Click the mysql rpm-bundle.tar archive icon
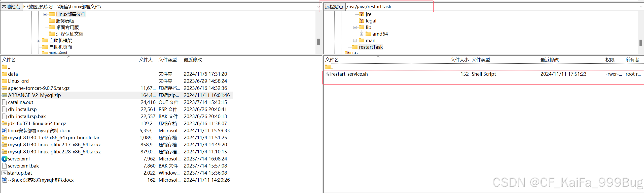 (x=5, y=137)
